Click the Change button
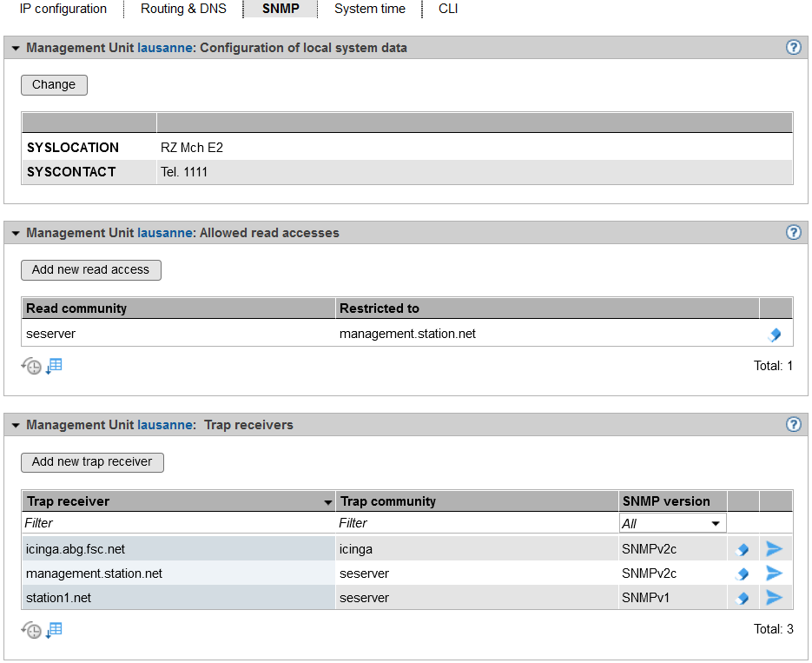The height and width of the screenshot is (663, 812). coord(54,85)
